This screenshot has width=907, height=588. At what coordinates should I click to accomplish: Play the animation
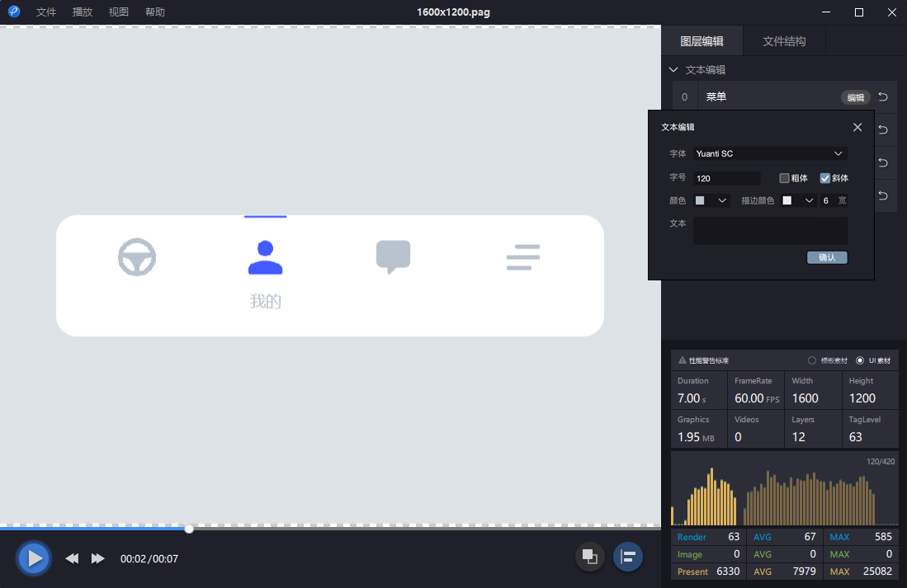point(34,558)
